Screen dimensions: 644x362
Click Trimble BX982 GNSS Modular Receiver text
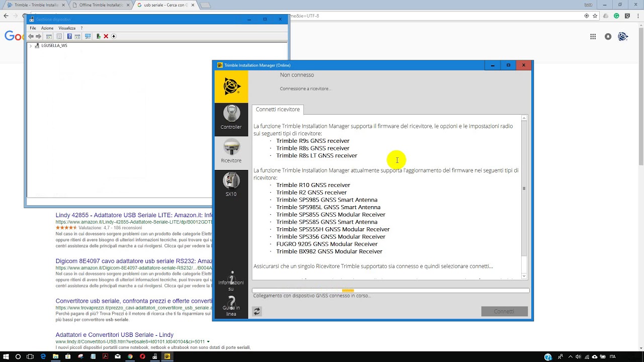[329, 251]
